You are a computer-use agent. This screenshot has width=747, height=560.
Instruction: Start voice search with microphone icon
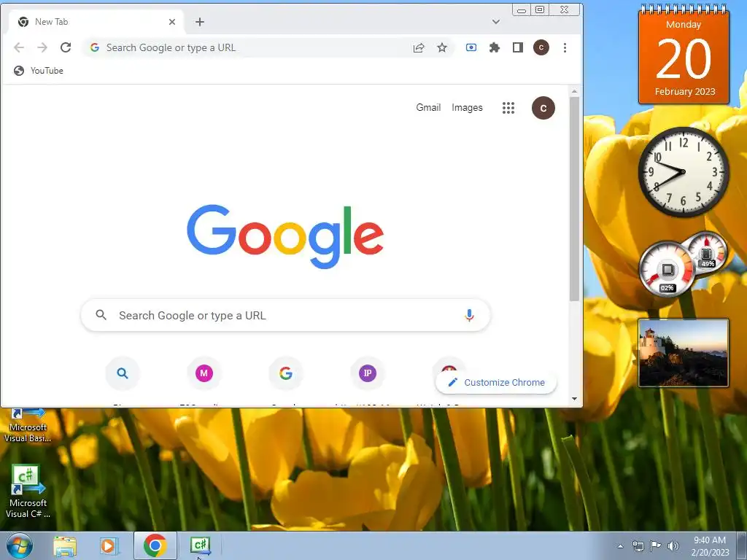point(469,315)
